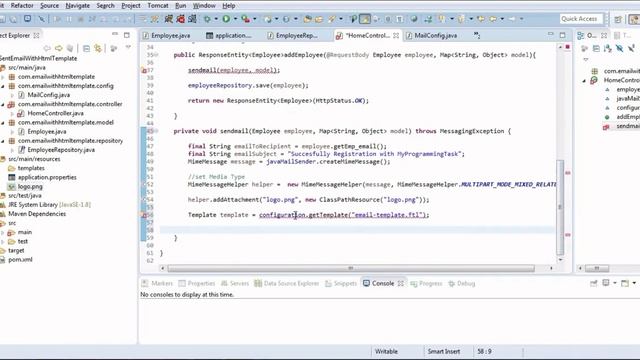This screenshot has height=360, width=640.
Task: Launch Debug with the bug toolbar icon
Action: click(207, 19)
